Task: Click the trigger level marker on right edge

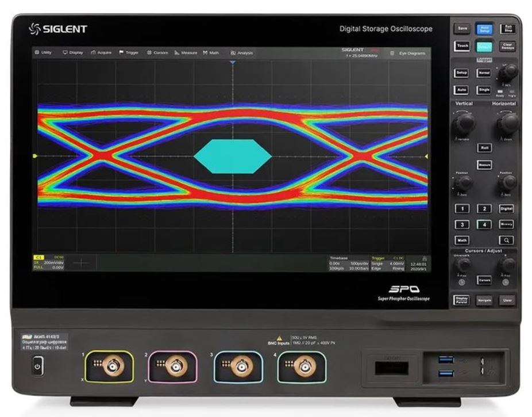Action: [x=426, y=156]
